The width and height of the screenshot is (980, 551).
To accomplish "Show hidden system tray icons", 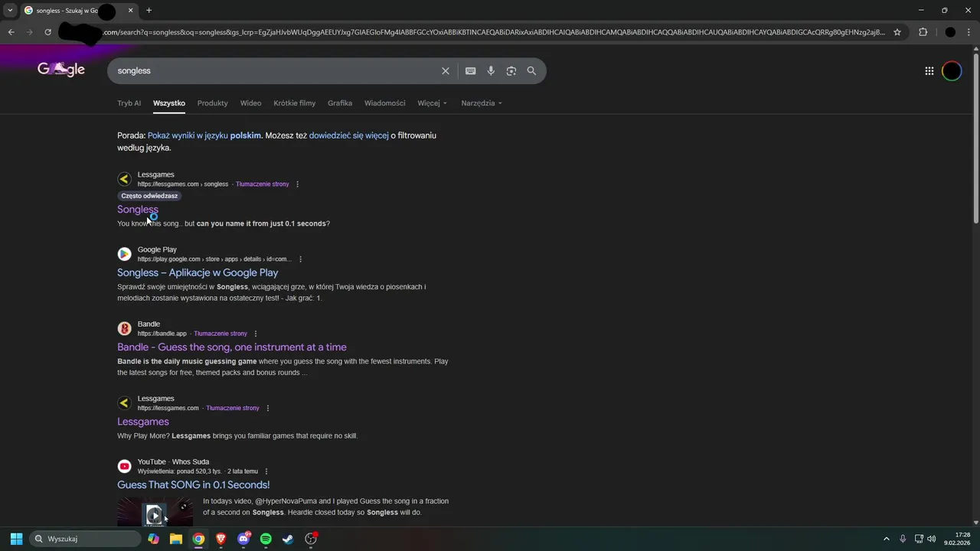I will 887,539.
